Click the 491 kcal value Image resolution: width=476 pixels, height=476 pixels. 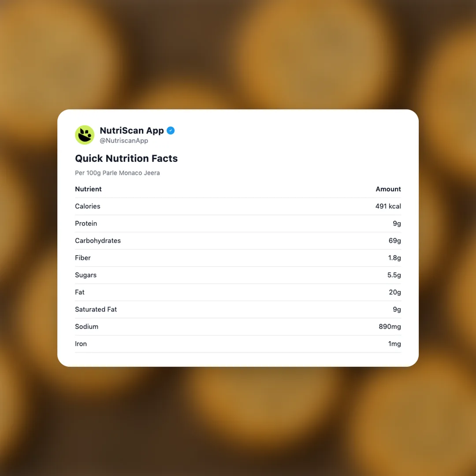[x=388, y=206]
